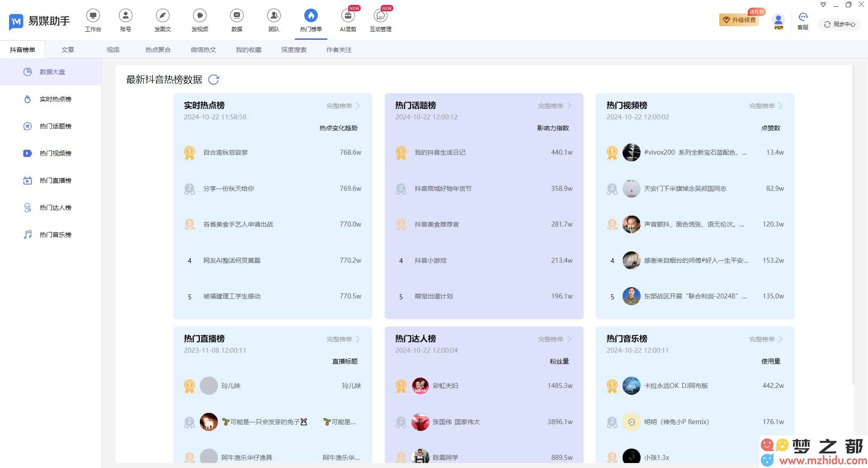
Task: Open the 数据 data icon
Action: (x=237, y=20)
